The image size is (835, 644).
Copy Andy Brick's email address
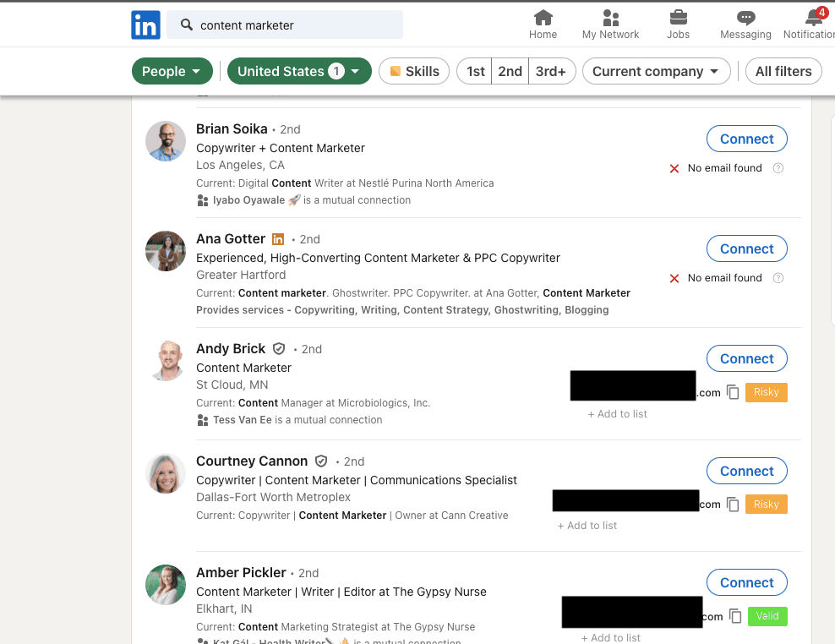734,392
